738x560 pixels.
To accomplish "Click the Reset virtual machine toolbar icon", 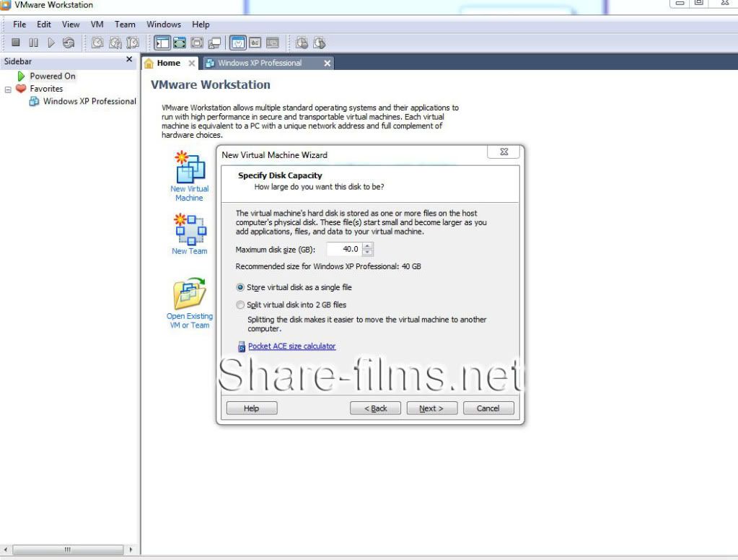I will point(69,43).
